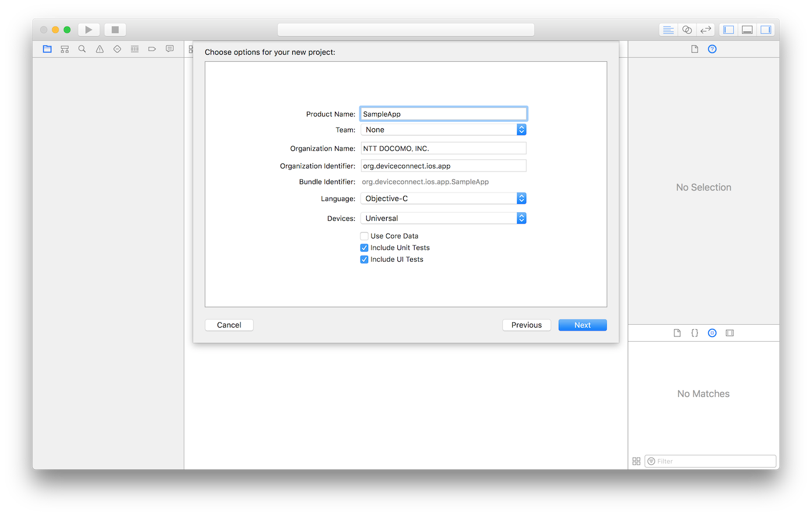This screenshot has height=516, width=812.
Task: Enable Use Core Data checkbox
Action: [x=365, y=236]
